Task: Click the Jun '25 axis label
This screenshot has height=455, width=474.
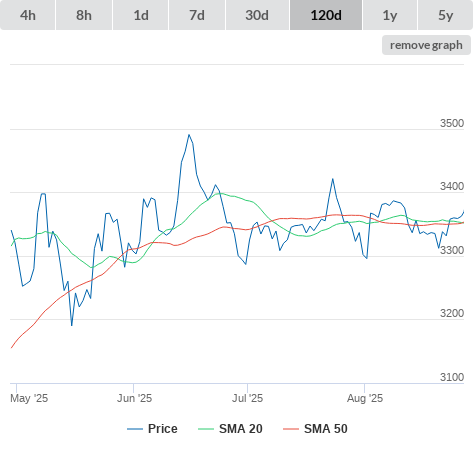Action: tap(134, 398)
